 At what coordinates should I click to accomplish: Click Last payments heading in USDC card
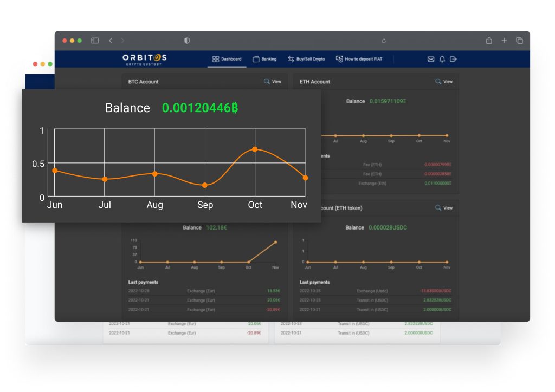click(x=314, y=282)
